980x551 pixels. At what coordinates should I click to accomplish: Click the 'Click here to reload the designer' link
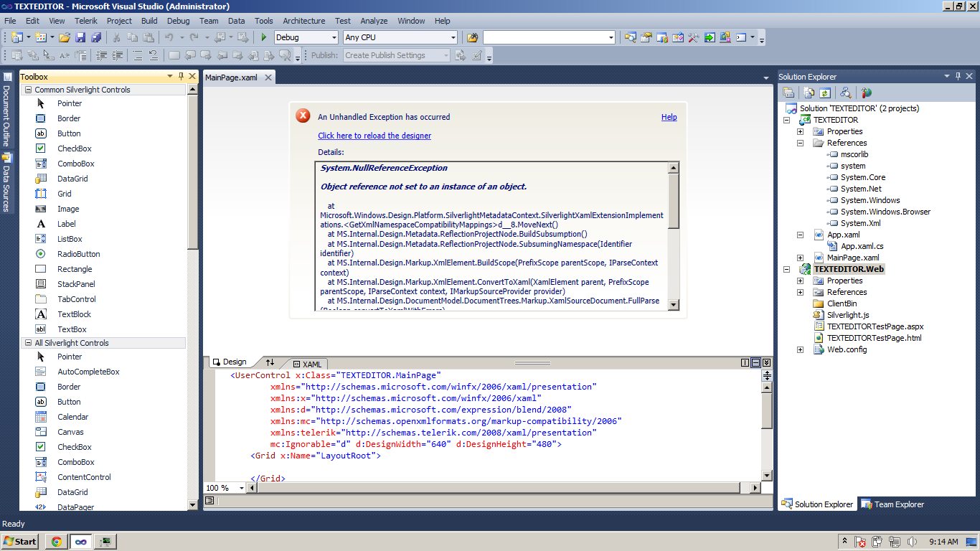(374, 136)
